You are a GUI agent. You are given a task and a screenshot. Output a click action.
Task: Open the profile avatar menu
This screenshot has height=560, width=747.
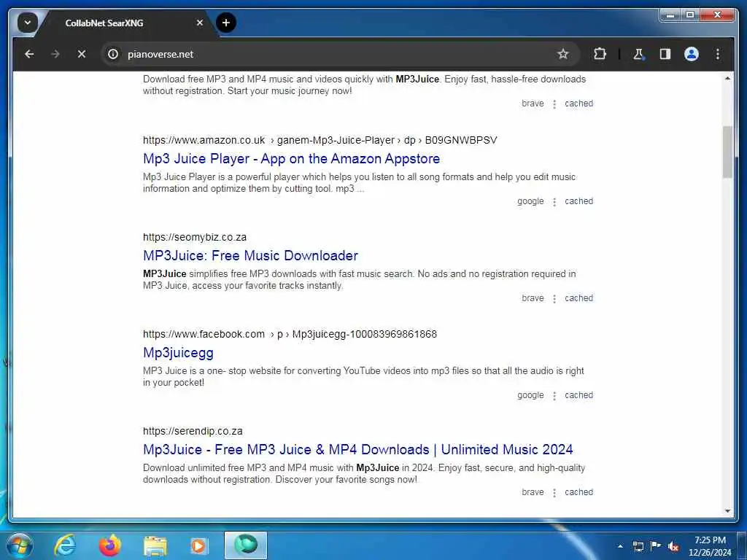[692, 54]
